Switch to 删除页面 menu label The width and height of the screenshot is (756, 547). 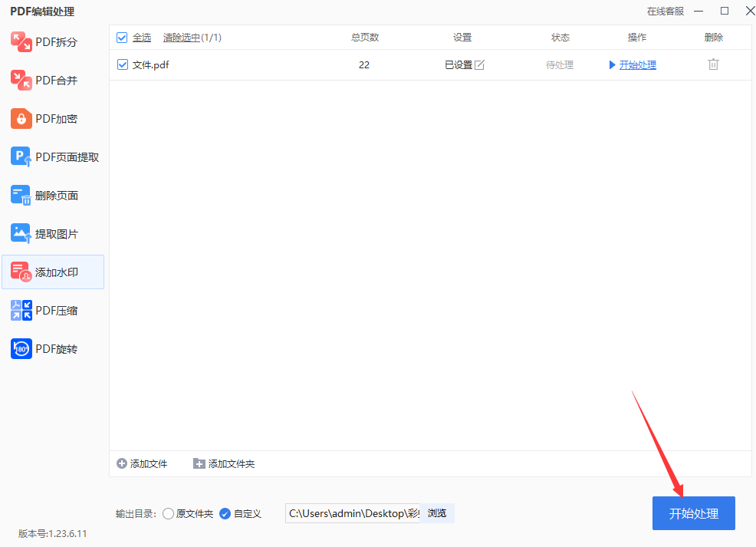[x=57, y=196]
